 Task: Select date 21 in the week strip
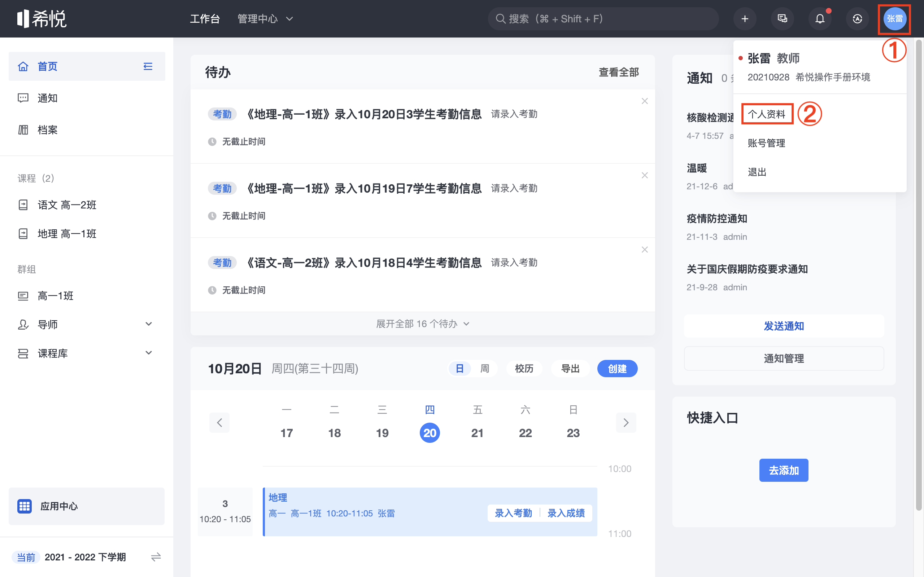point(477,433)
